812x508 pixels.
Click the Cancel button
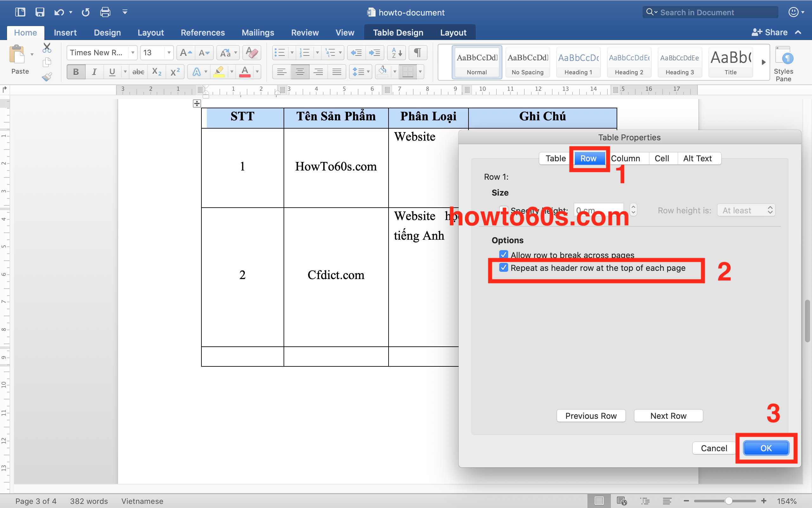(714, 448)
